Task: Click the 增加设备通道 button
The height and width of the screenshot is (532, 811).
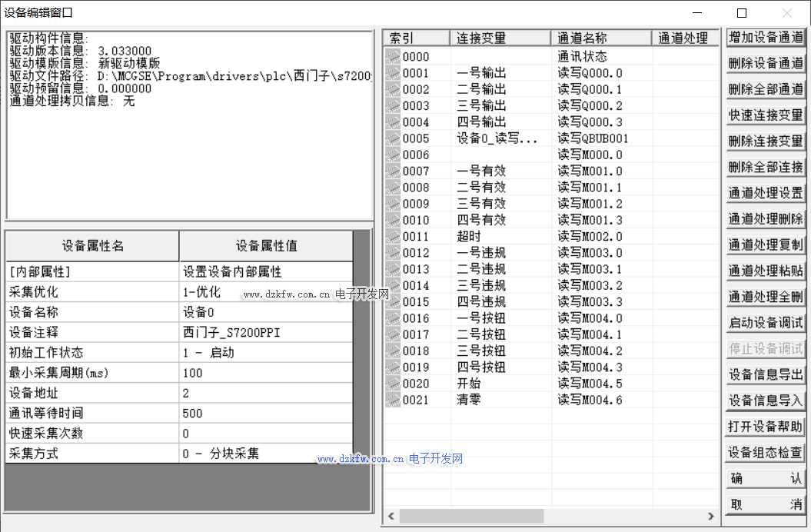Action: tap(765, 38)
